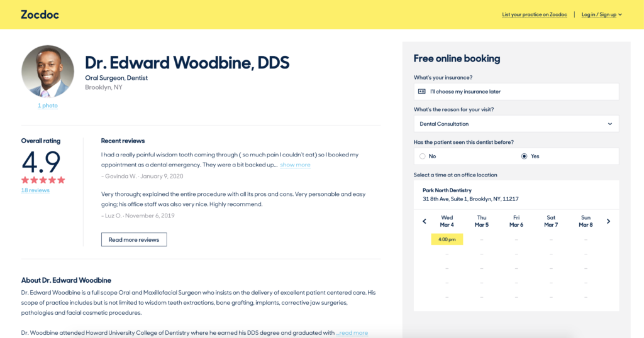Image resolution: width=644 pixels, height=338 pixels.
Task: Click the address 31 8th Ave, Suite 1
Action: click(470, 199)
